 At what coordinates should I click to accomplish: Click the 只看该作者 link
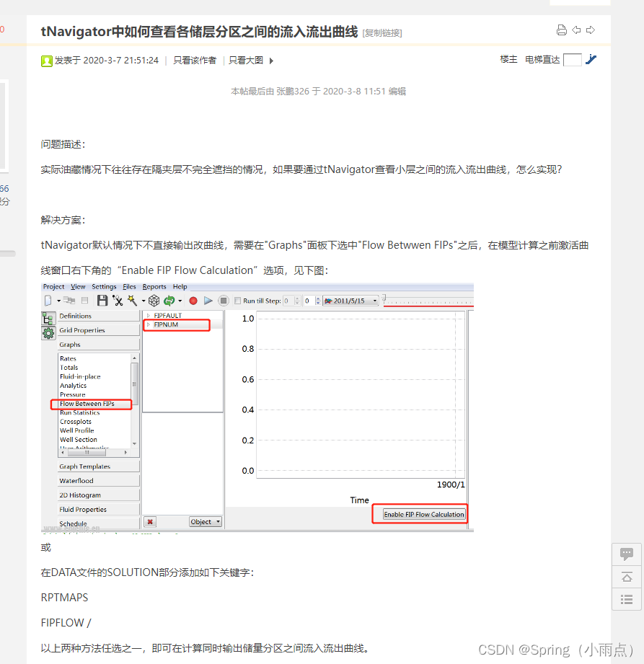[195, 61]
